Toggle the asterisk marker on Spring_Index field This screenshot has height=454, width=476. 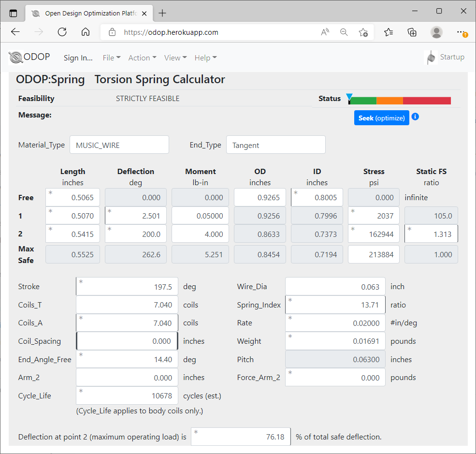pos(290,300)
